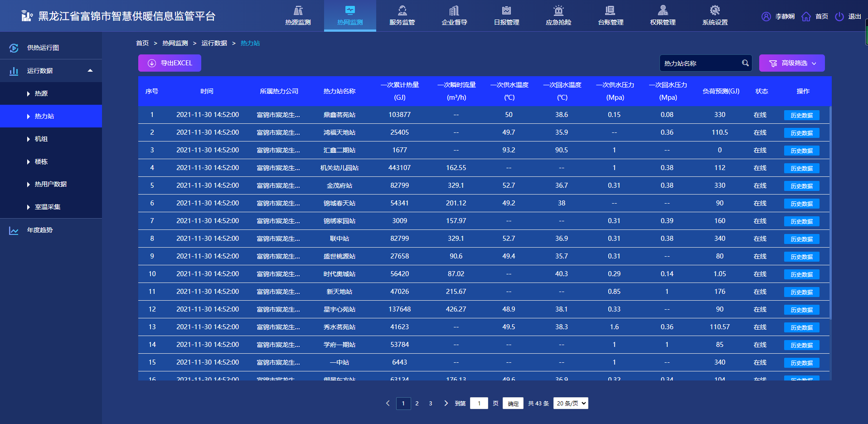Screen dimensions: 868x424
Task: Select 热用户数据 in the sidebar menu
Action: click(51, 184)
